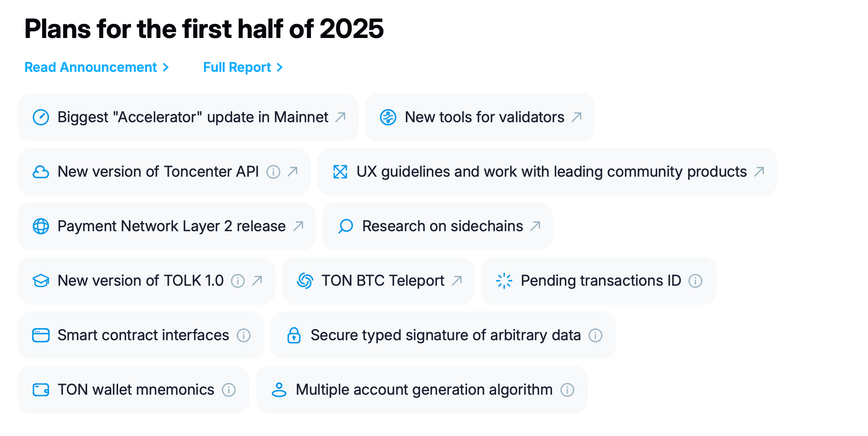The width and height of the screenshot is (868, 436).
Task: Click the graduation cap icon on TOLK card
Action: [x=40, y=281]
